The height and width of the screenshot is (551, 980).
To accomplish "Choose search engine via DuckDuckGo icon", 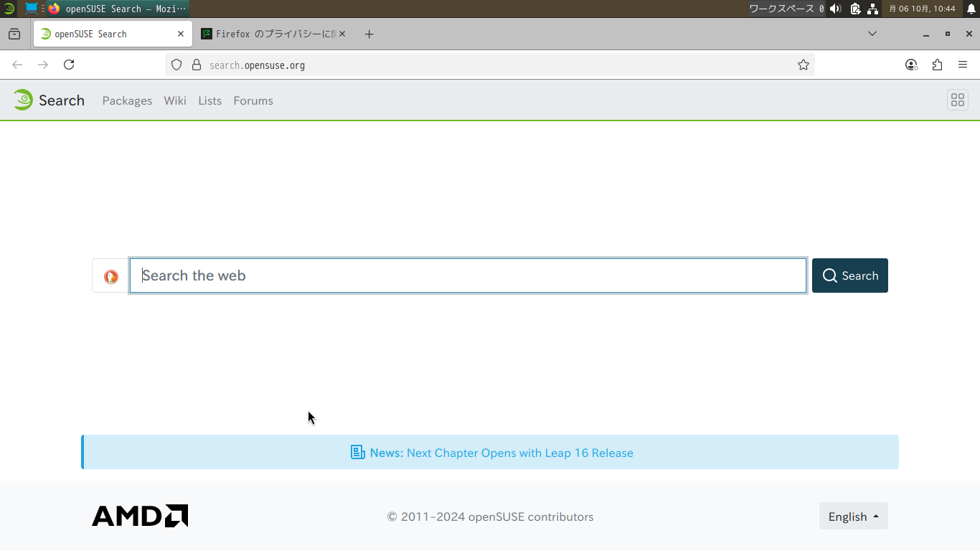I will (111, 276).
